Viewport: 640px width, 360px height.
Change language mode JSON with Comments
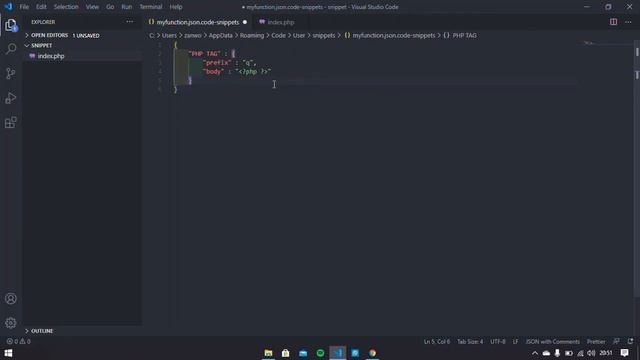[552, 341]
